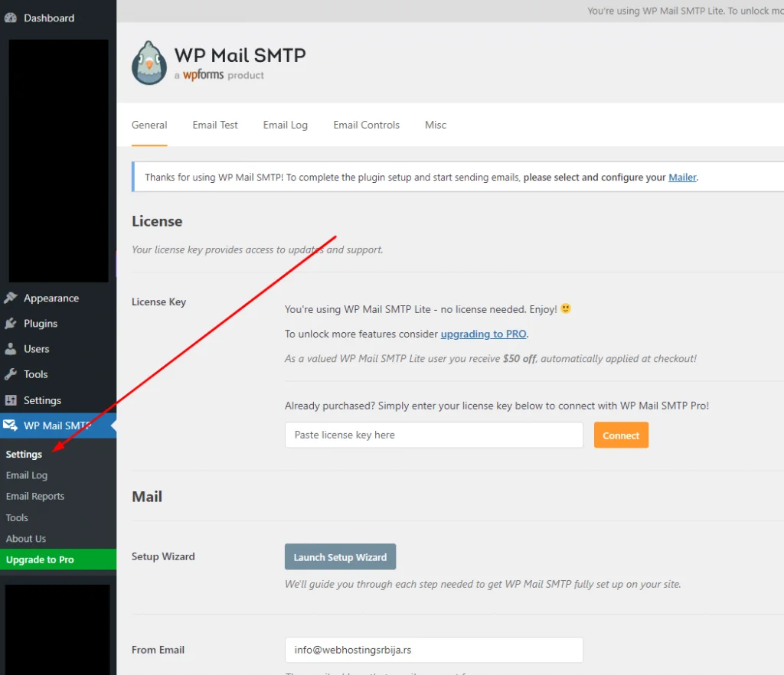The image size is (784, 675).
Task: Switch to the Email Controls tab
Action: (x=367, y=125)
